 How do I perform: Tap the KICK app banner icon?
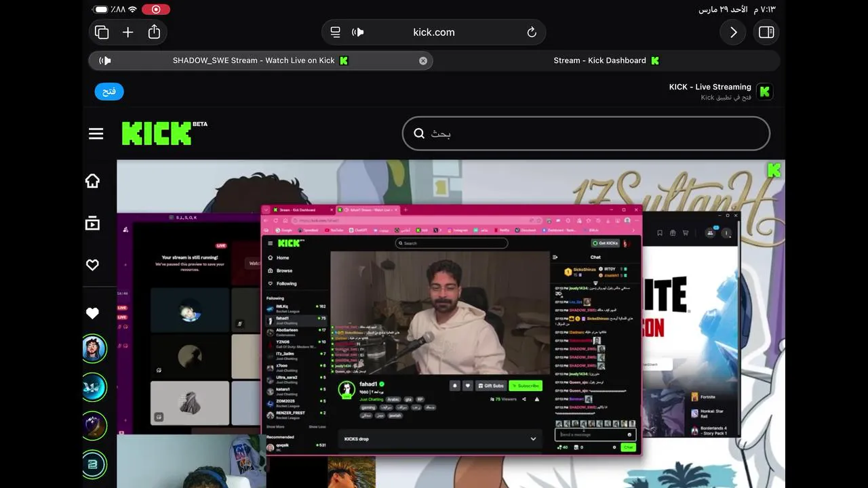764,91
